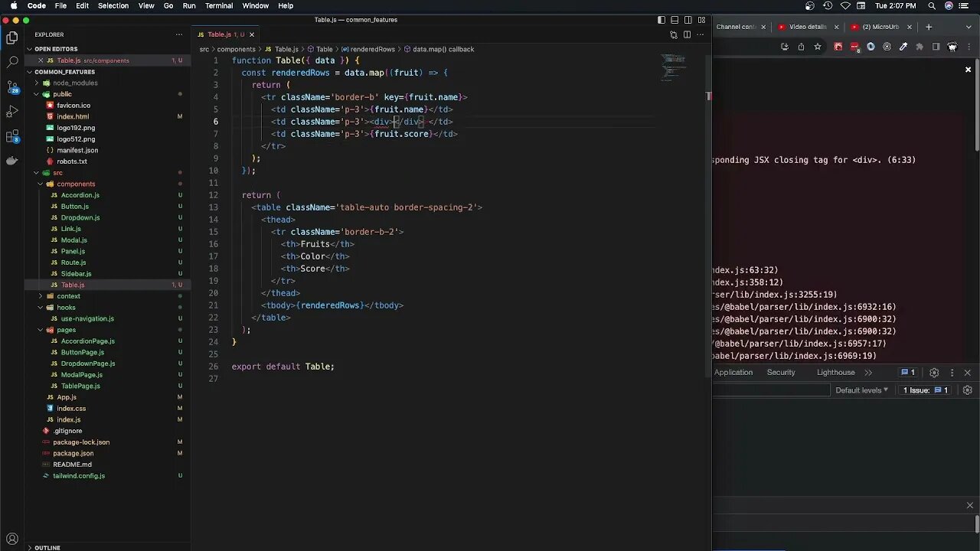Open the Terminal menu in menu bar

click(x=219, y=5)
